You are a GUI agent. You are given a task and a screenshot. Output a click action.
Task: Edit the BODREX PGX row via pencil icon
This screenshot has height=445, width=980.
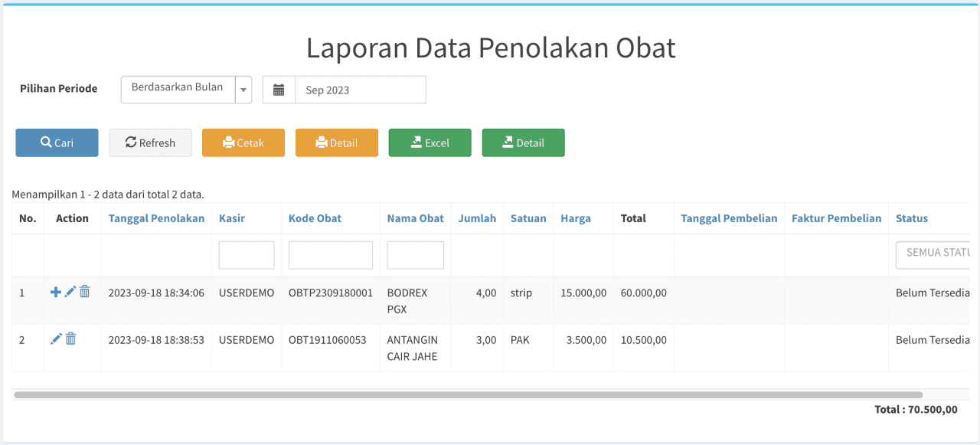tap(70, 292)
